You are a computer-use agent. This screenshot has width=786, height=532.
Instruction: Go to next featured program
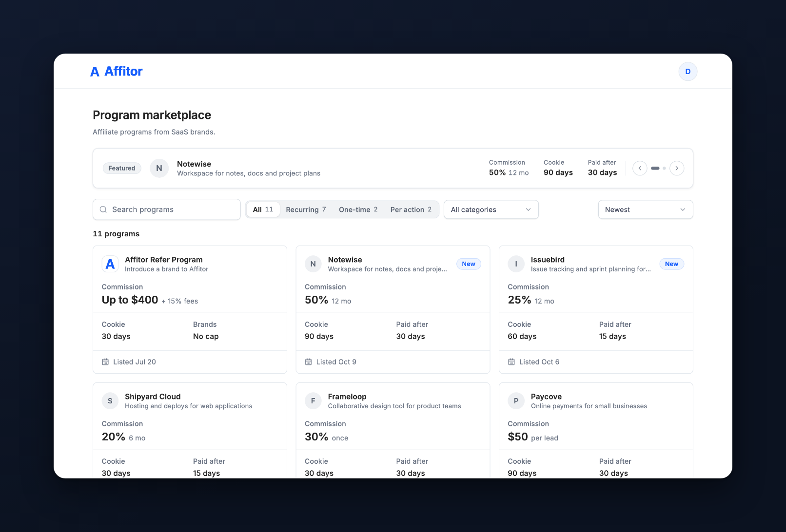point(677,168)
